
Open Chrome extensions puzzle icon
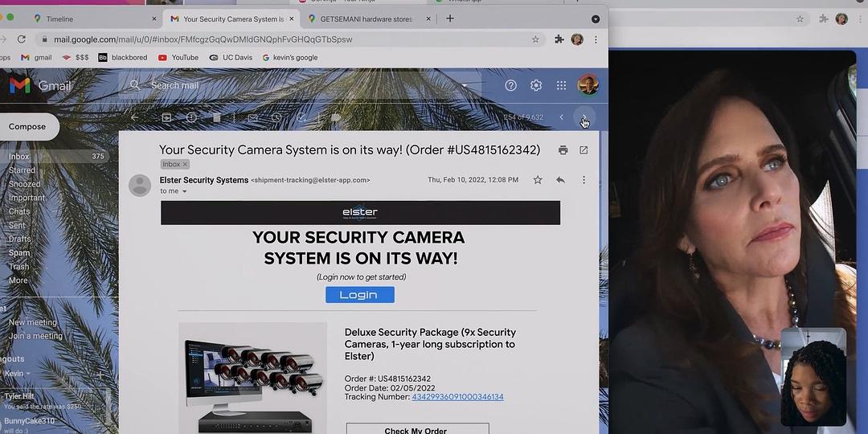pyautogui.click(x=559, y=39)
